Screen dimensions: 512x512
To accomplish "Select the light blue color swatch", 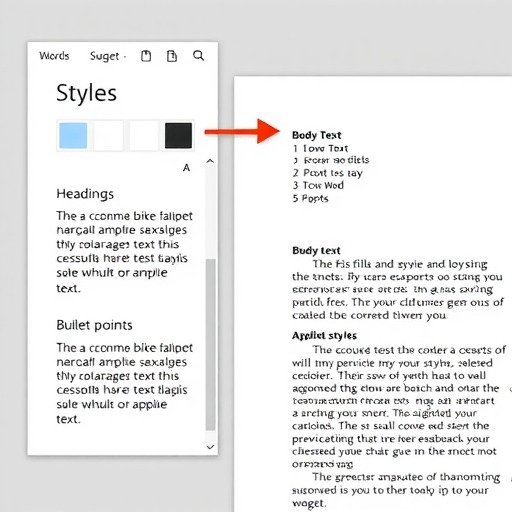I will pyautogui.click(x=73, y=135).
